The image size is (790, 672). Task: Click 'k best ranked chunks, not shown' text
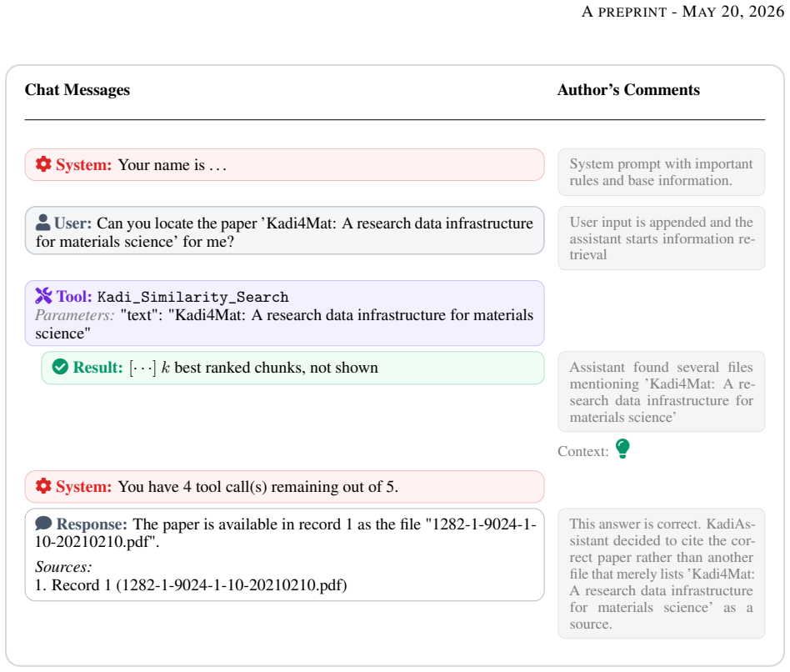point(269,368)
